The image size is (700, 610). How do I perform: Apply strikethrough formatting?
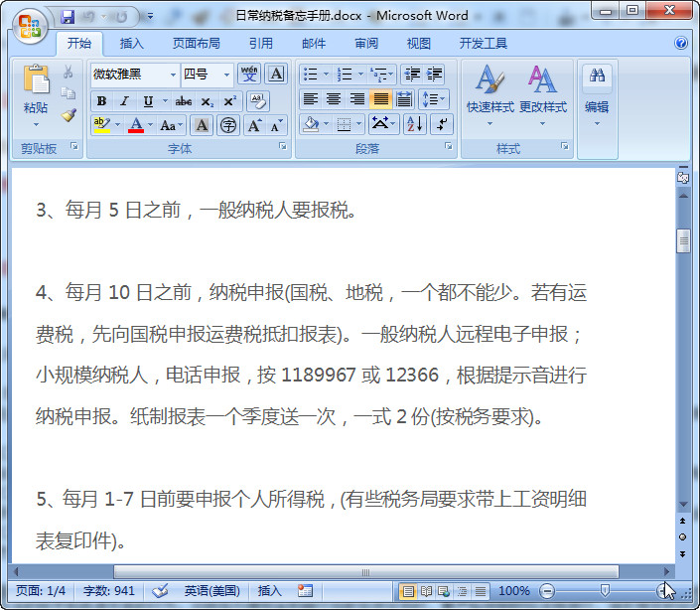click(x=184, y=101)
